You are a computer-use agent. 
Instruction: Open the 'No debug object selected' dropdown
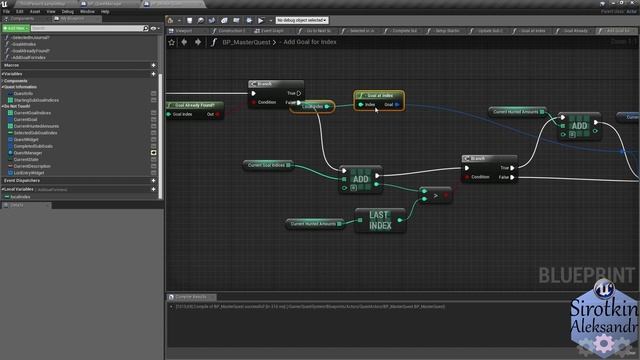tap(302, 20)
